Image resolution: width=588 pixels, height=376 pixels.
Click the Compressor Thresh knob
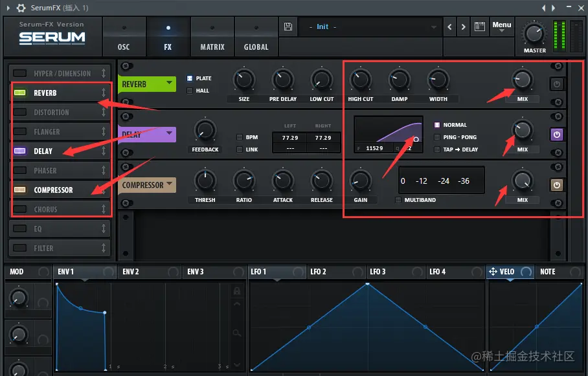[x=205, y=181]
